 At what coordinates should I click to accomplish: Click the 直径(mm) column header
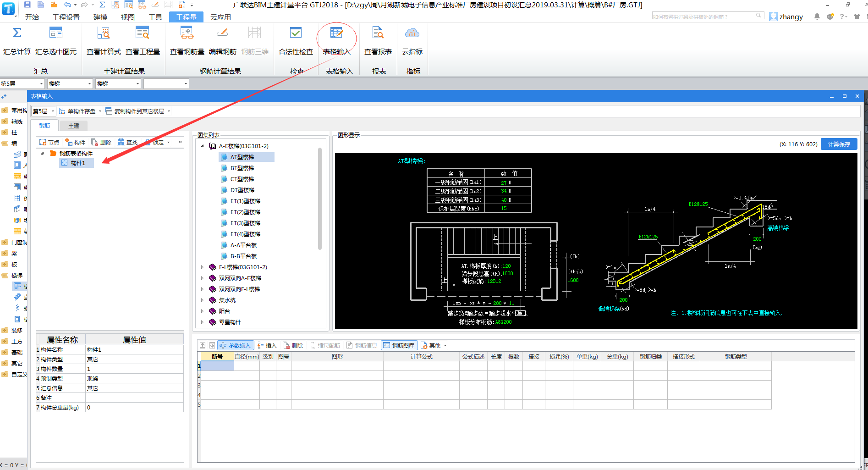(247, 356)
